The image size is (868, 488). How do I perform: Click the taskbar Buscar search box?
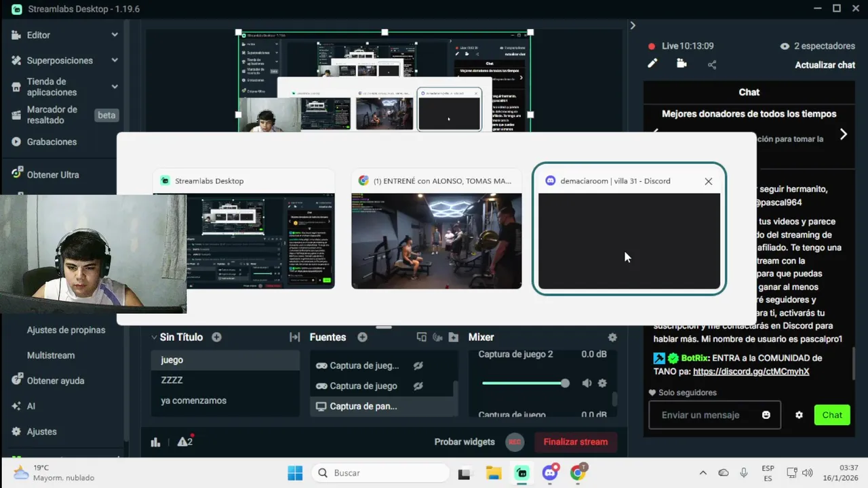(380, 473)
